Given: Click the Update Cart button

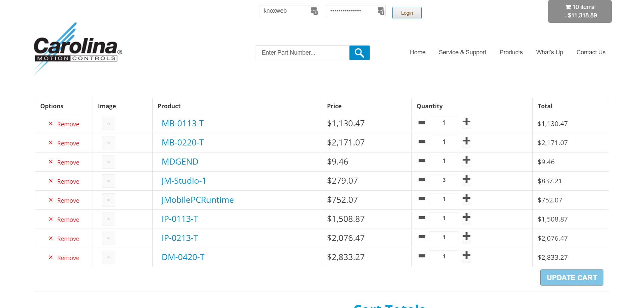Looking at the screenshot, I should pyautogui.click(x=572, y=278).
